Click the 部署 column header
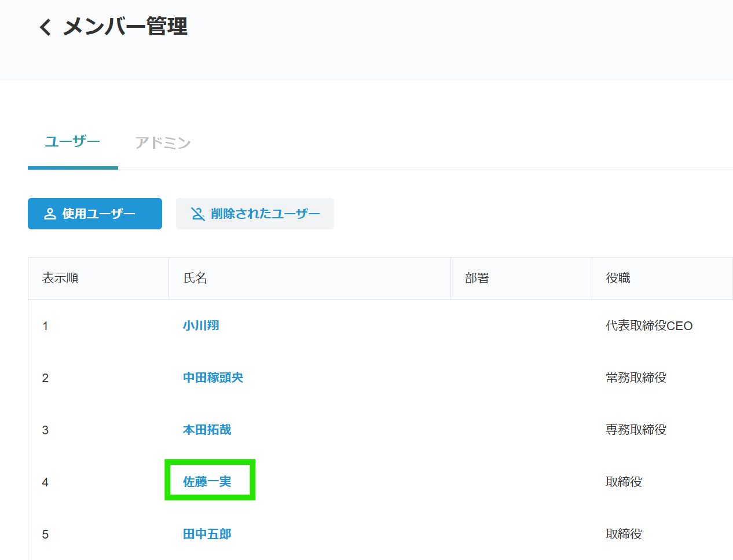 click(x=476, y=278)
